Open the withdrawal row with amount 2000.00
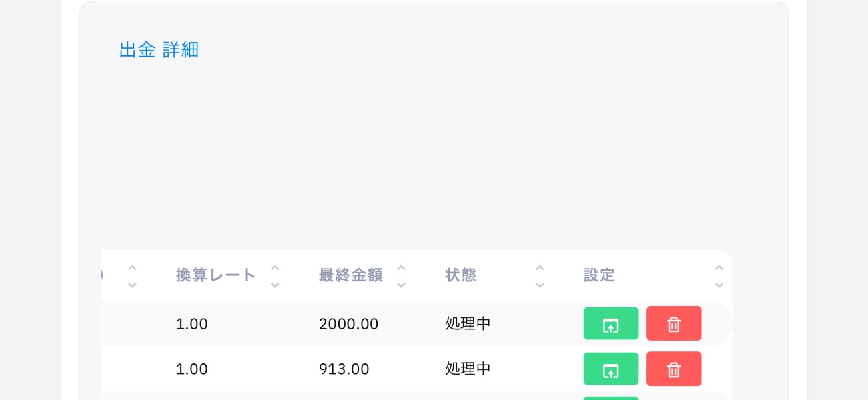The width and height of the screenshot is (868, 400). tap(610, 324)
